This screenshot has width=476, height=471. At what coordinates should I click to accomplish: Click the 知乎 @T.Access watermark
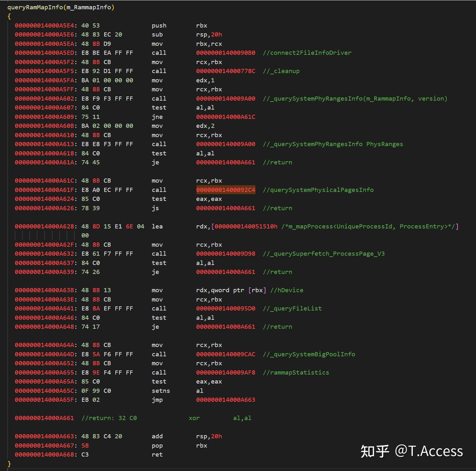pos(412,451)
